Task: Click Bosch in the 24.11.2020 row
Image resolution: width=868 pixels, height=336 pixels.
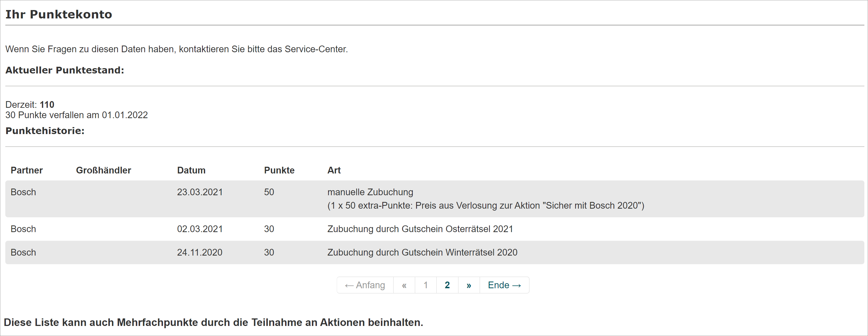Action: [x=23, y=252]
